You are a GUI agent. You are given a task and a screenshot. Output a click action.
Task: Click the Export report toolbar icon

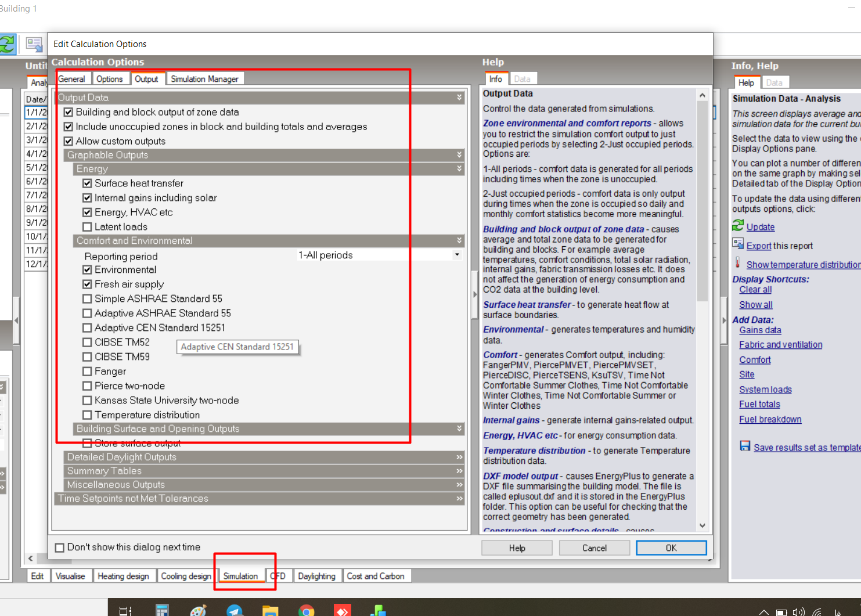click(34, 44)
